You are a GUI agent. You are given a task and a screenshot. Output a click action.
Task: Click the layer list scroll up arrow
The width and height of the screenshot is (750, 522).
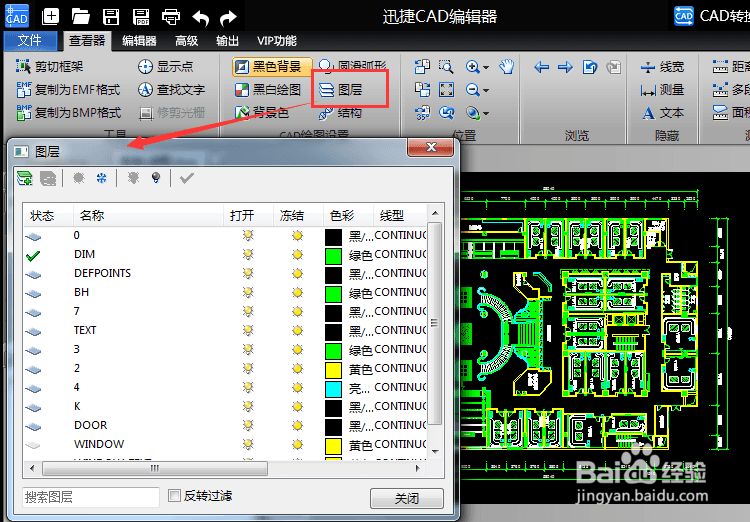click(435, 213)
